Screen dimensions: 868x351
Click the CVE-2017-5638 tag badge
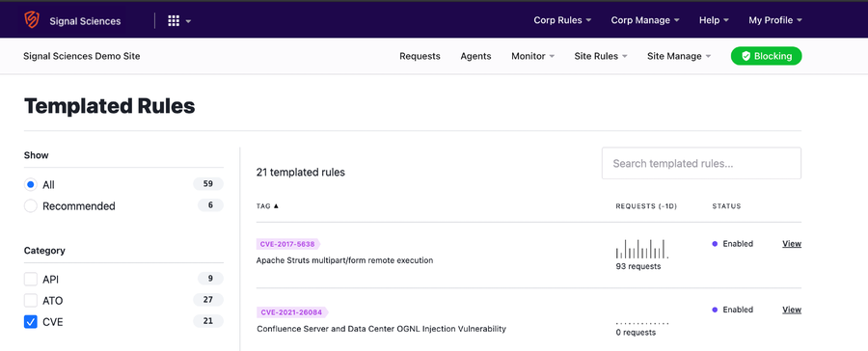(288, 244)
